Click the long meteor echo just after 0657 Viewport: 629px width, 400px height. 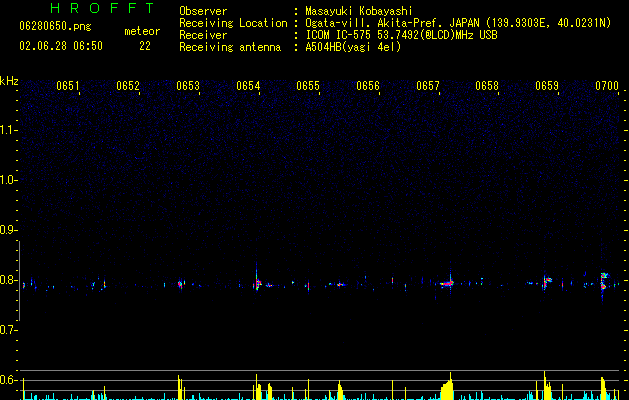pyautogui.click(x=447, y=283)
